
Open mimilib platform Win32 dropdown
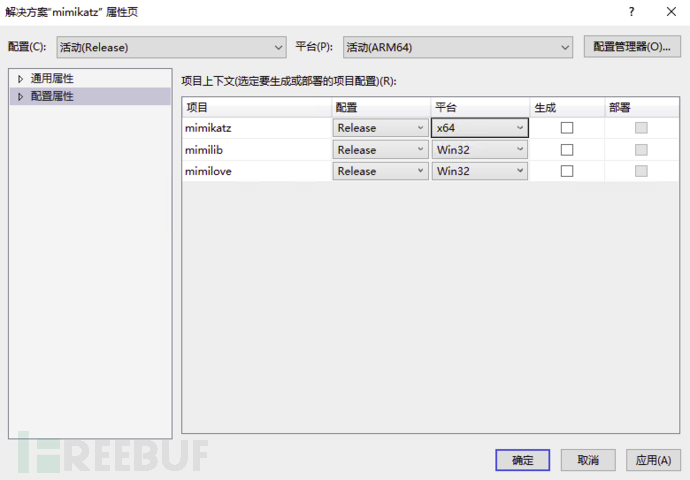tap(480, 150)
